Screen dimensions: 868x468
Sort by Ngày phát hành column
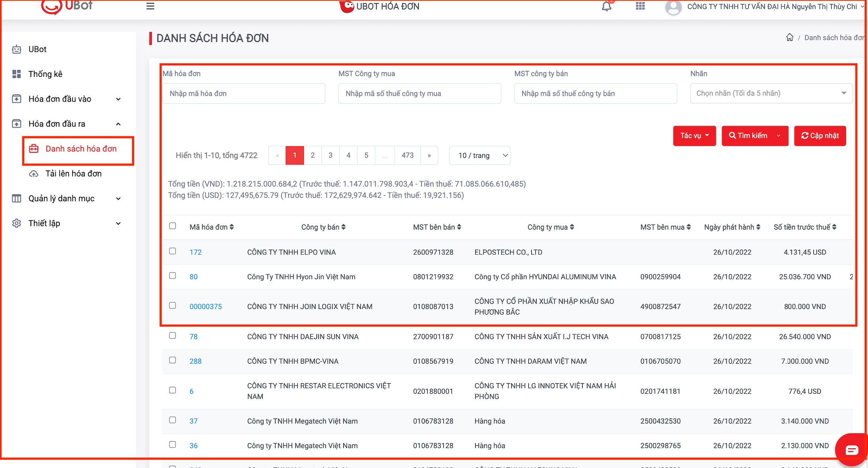(758, 227)
